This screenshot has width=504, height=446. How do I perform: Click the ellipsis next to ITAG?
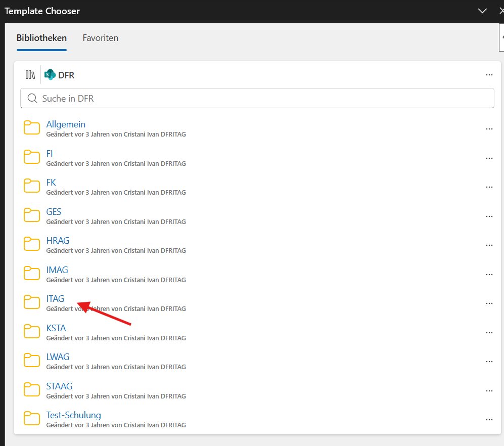point(489,303)
